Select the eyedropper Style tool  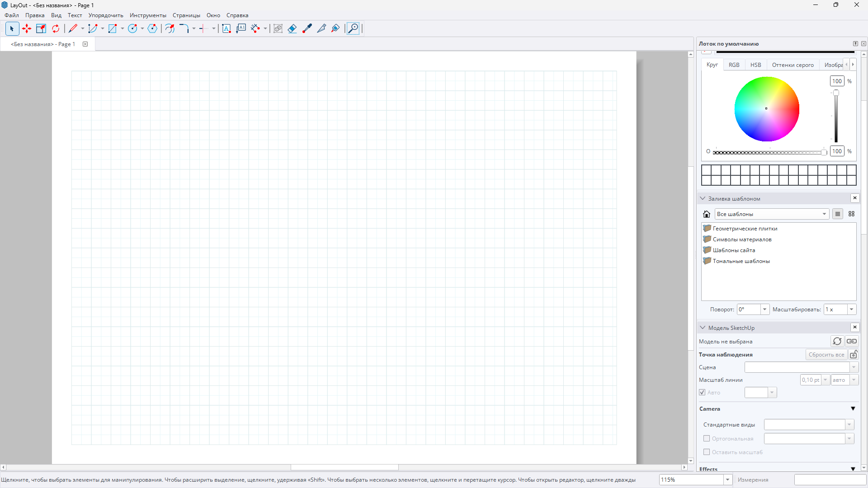tap(307, 28)
